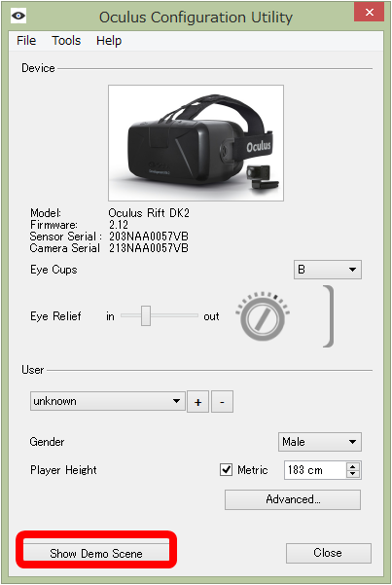Open the user profile dropdown showing unknown

pyautogui.click(x=107, y=401)
